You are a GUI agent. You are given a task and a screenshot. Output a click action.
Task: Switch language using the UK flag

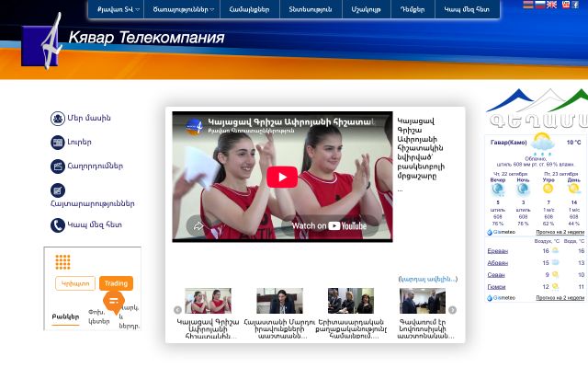tap(551, 5)
